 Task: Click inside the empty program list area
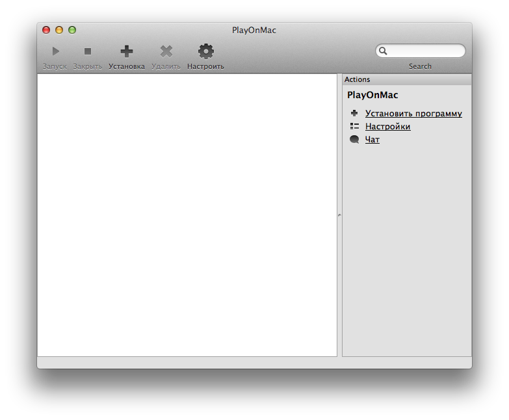click(x=187, y=215)
